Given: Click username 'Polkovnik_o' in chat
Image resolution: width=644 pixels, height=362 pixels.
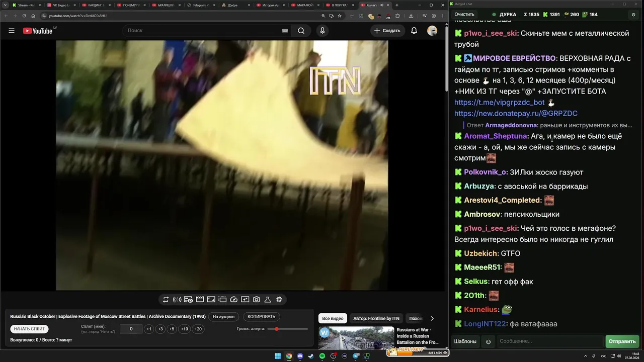Looking at the screenshot, I should tap(485, 172).
